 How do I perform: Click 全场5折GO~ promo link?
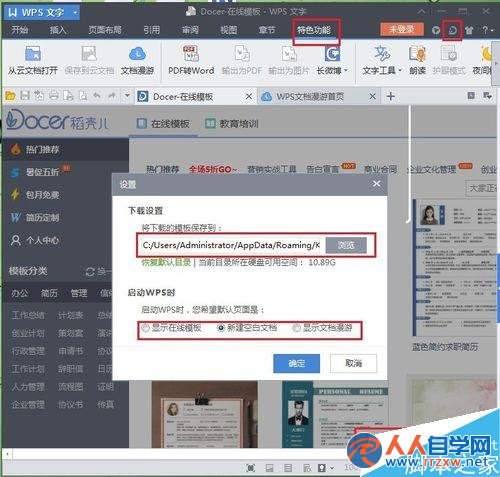click(x=212, y=169)
